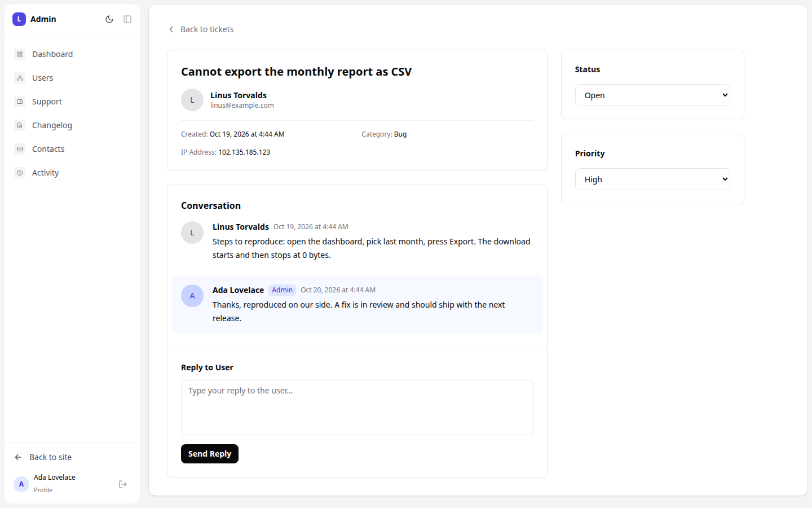This screenshot has height=508, width=812.
Task: Click the IP address 102.135.185.123
Action: pyautogui.click(x=244, y=152)
